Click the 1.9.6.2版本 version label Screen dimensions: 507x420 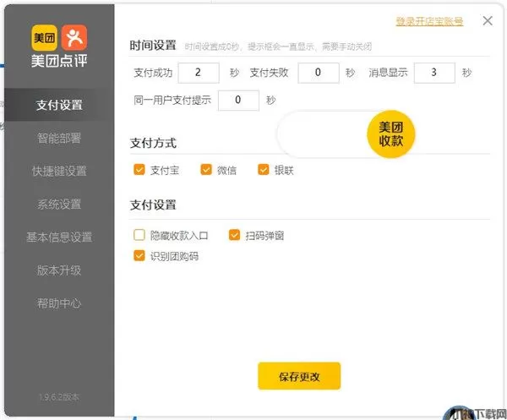click(x=59, y=397)
